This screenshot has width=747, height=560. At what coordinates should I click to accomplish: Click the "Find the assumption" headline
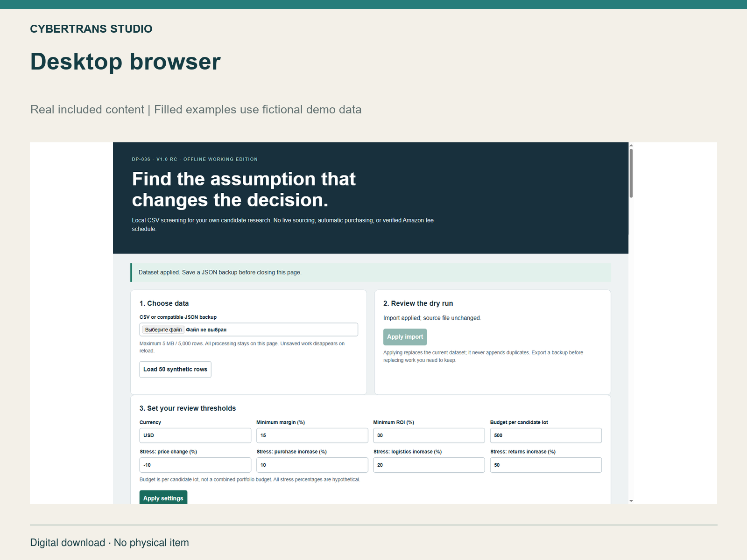click(x=244, y=189)
